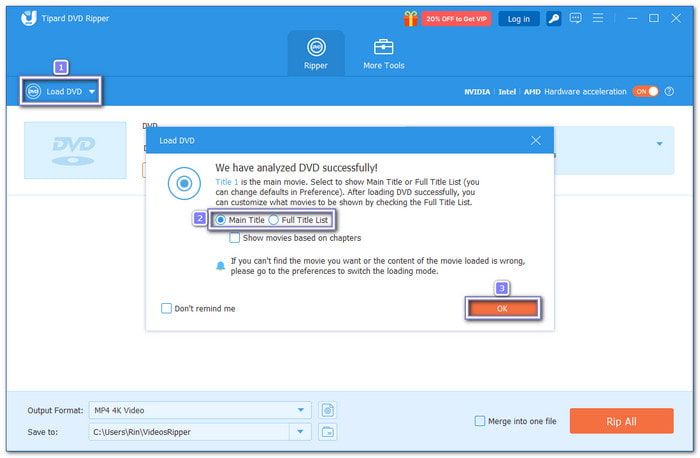Open the save folder browse icon
The width and height of the screenshot is (700, 458).
327,431
